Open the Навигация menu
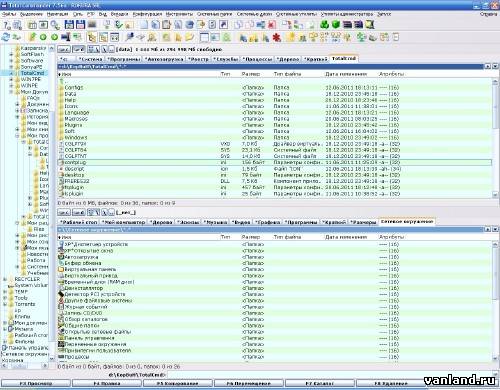The image size is (500, 390). coord(57,14)
